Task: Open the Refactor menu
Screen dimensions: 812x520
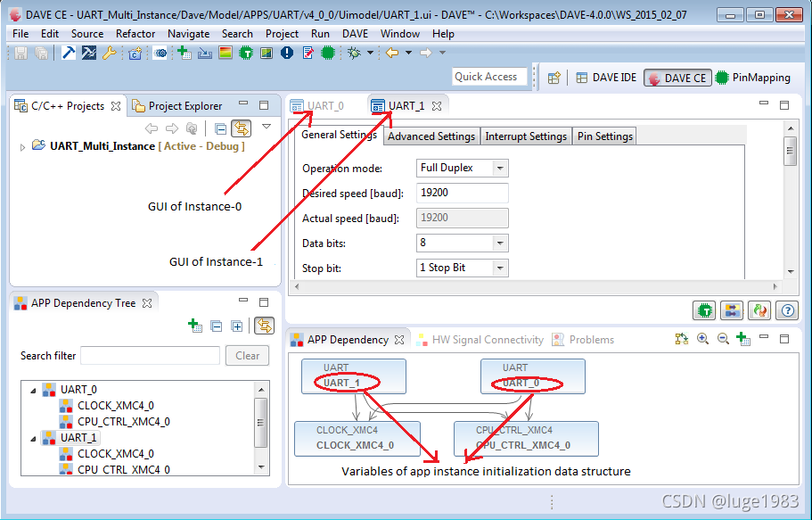Action: coord(135,34)
